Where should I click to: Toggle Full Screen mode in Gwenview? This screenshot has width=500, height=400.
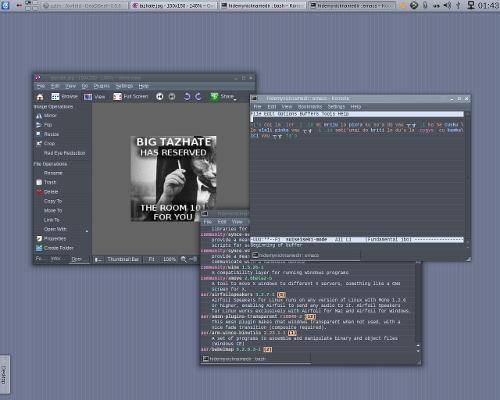coord(130,97)
